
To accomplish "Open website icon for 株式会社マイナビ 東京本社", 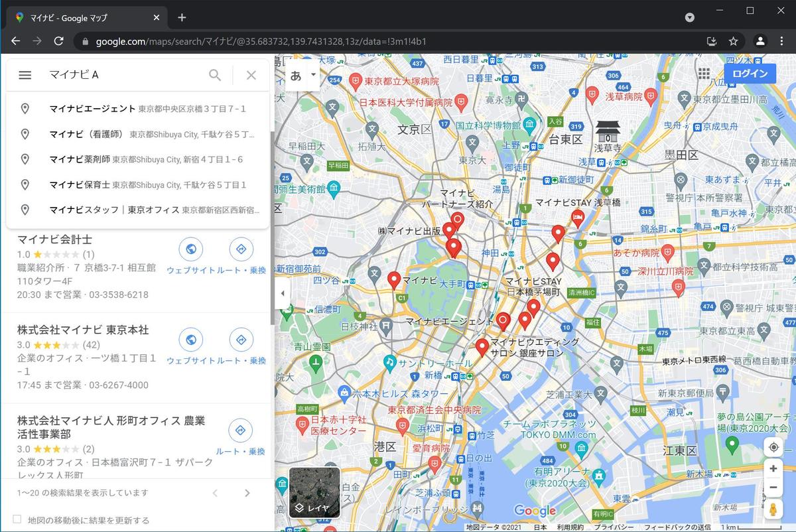I will [191, 340].
